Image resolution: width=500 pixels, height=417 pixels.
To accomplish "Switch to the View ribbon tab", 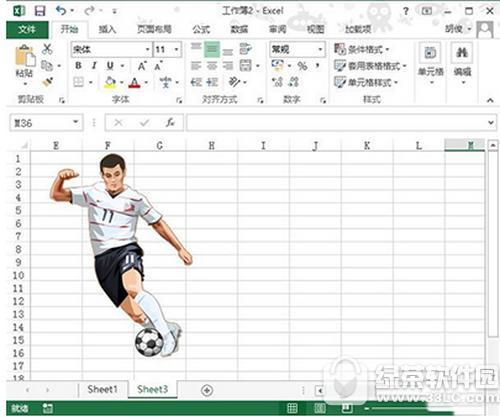I will tap(315, 29).
